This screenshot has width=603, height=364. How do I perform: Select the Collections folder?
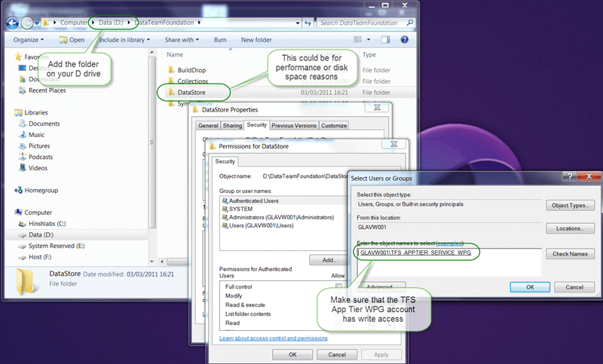coord(192,81)
